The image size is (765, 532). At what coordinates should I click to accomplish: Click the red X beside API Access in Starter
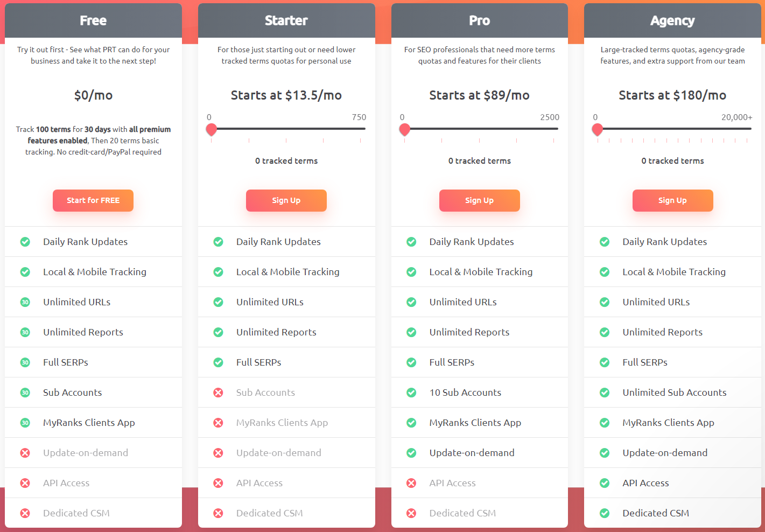click(218, 483)
